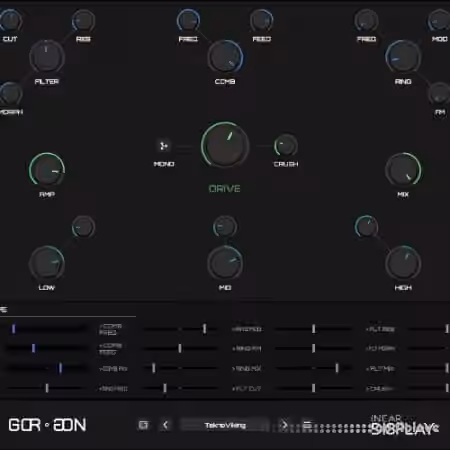Click the CRUSH label text
450x450 pixels.
click(x=286, y=164)
